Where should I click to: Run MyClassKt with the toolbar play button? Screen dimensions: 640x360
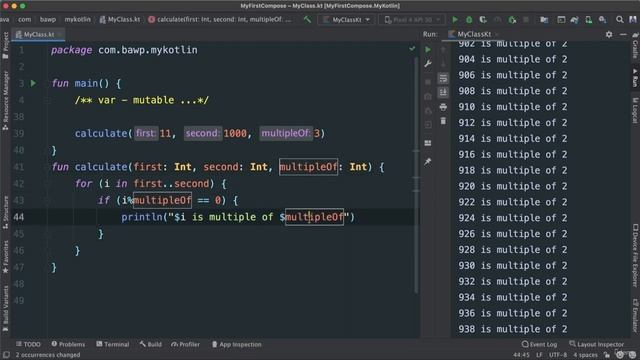tap(455, 19)
